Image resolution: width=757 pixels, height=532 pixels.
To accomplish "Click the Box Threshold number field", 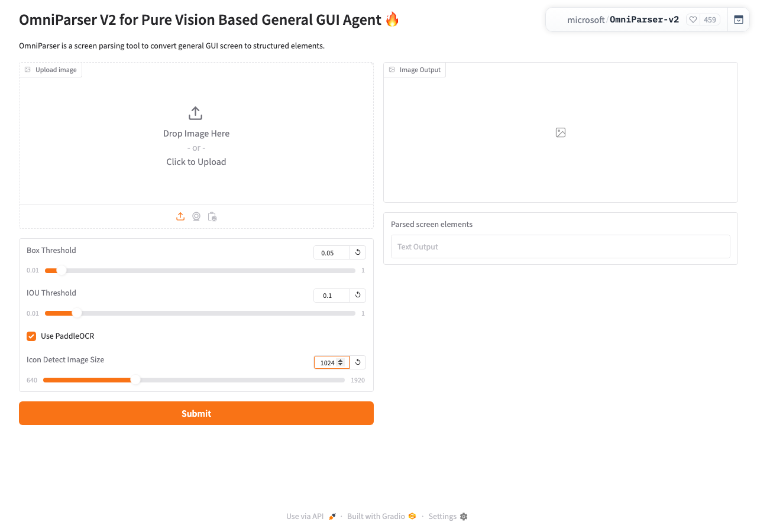I will click(x=332, y=252).
